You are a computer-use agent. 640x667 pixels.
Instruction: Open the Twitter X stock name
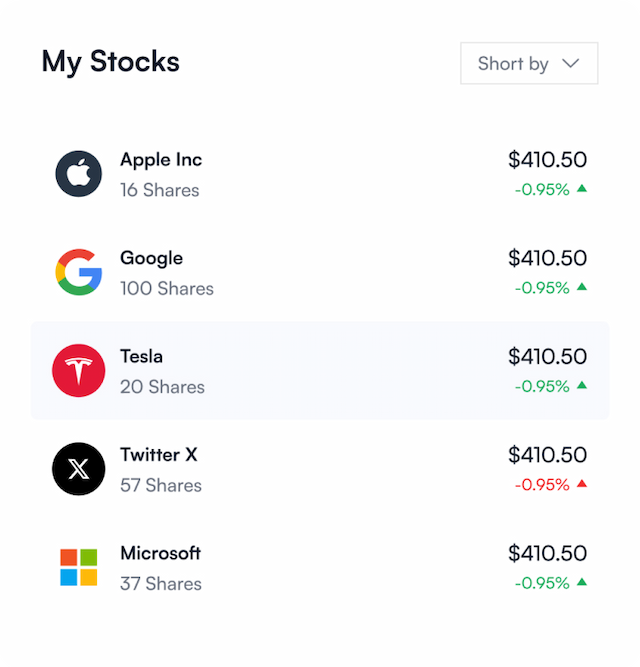(159, 454)
